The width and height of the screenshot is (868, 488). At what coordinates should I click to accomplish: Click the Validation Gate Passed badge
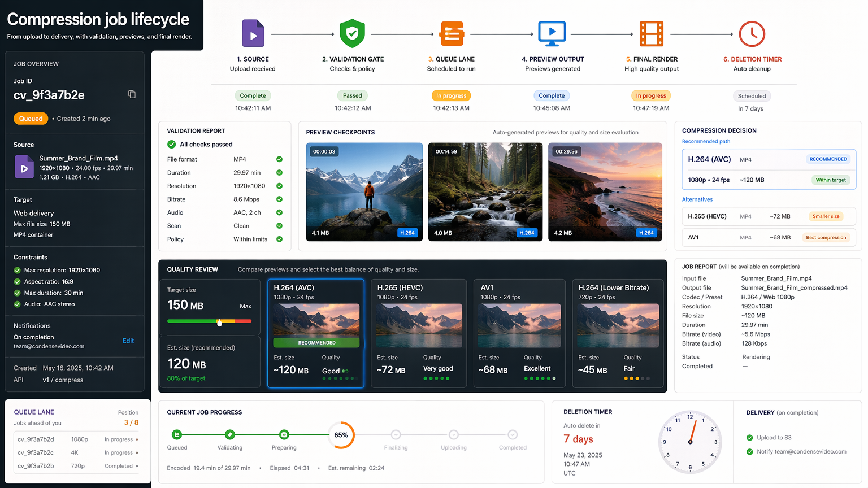tap(352, 95)
